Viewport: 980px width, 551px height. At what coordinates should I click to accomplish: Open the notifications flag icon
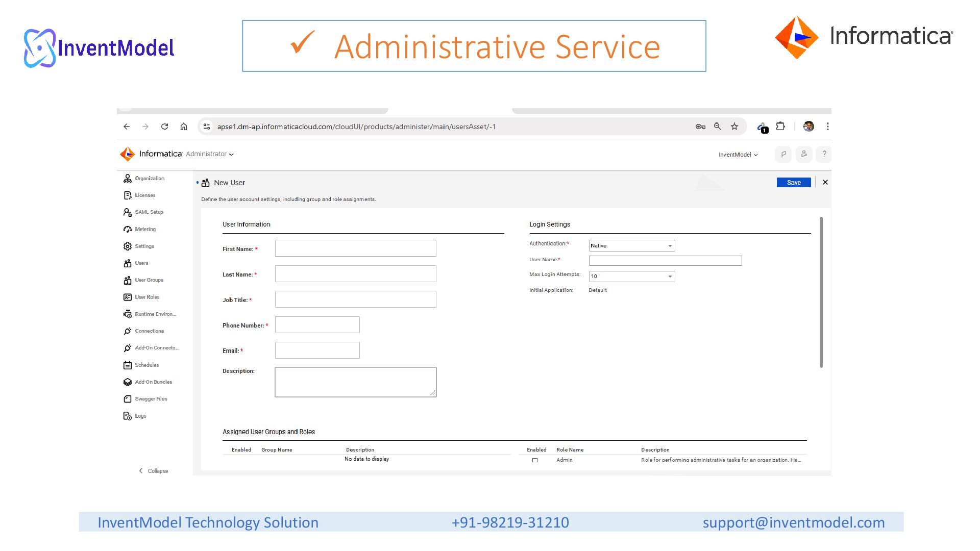[x=783, y=154]
